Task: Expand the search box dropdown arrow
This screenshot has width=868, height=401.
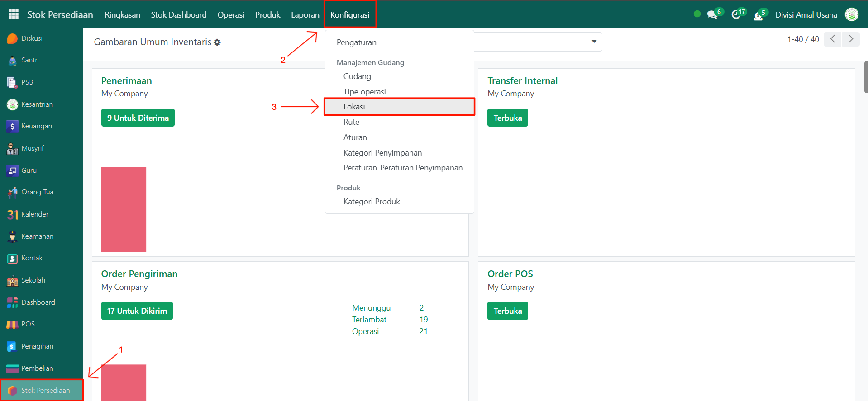Action: pyautogui.click(x=594, y=42)
